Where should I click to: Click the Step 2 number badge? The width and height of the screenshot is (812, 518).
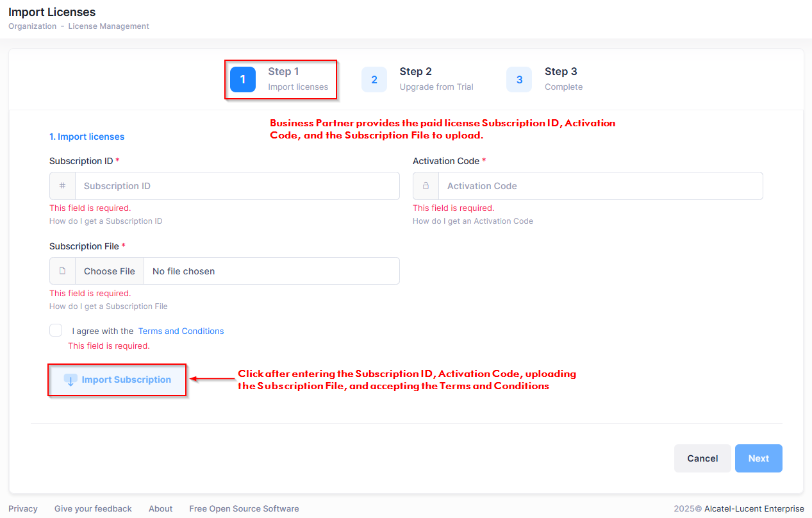[374, 79]
